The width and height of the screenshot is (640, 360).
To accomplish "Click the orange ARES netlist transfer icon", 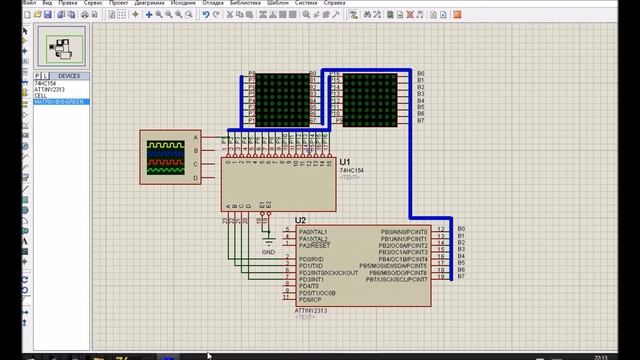I will pyautogui.click(x=457, y=15).
